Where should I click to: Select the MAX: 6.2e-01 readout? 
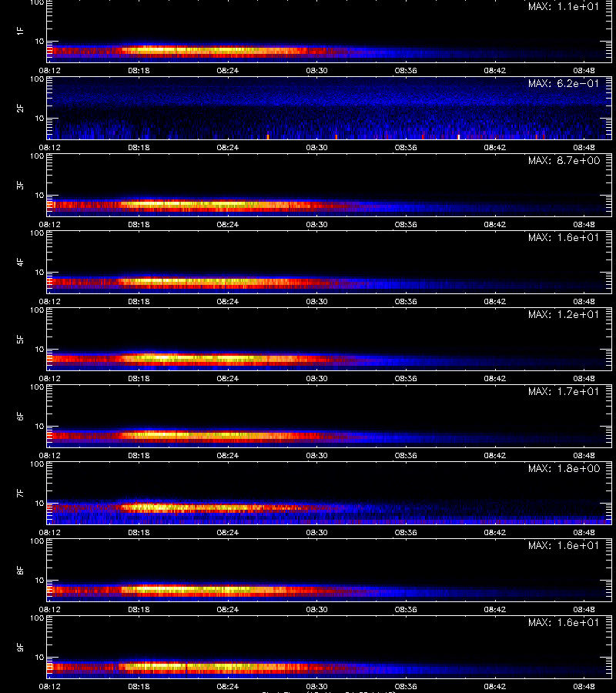coord(564,83)
